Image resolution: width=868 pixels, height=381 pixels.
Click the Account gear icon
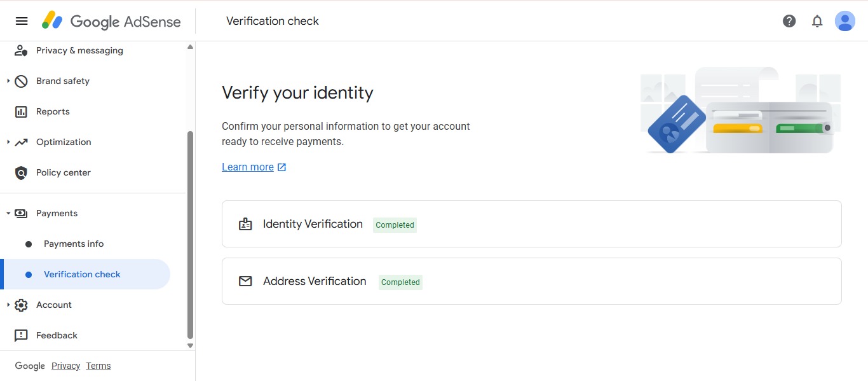[21, 305]
